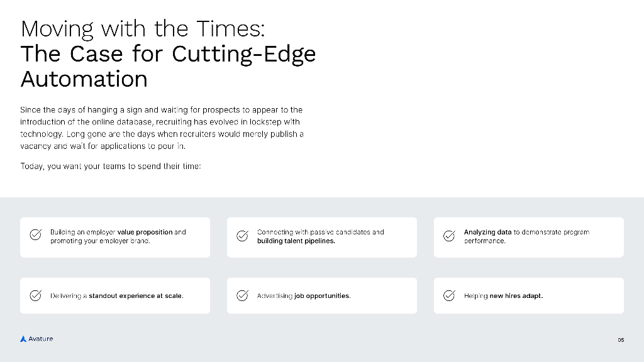Image resolution: width=644 pixels, height=362 pixels.
Task: Click checkmark icon beside passive candidates card
Action: 242,236
